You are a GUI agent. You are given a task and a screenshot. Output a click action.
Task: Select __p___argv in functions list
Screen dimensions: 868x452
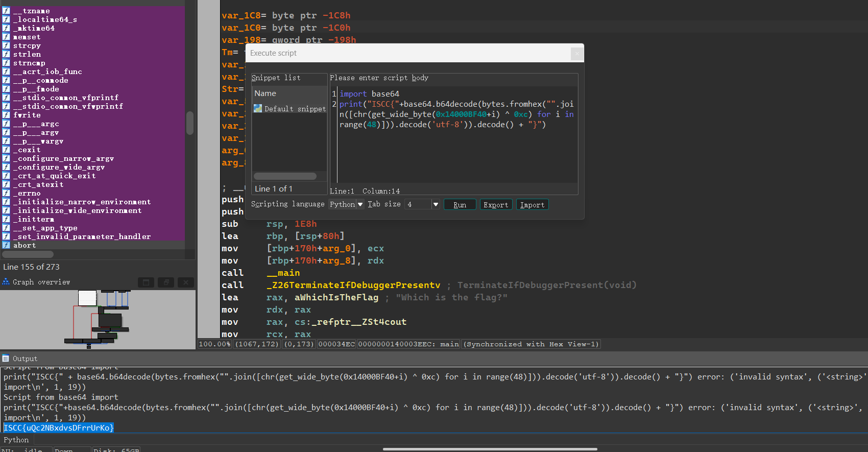36,132
